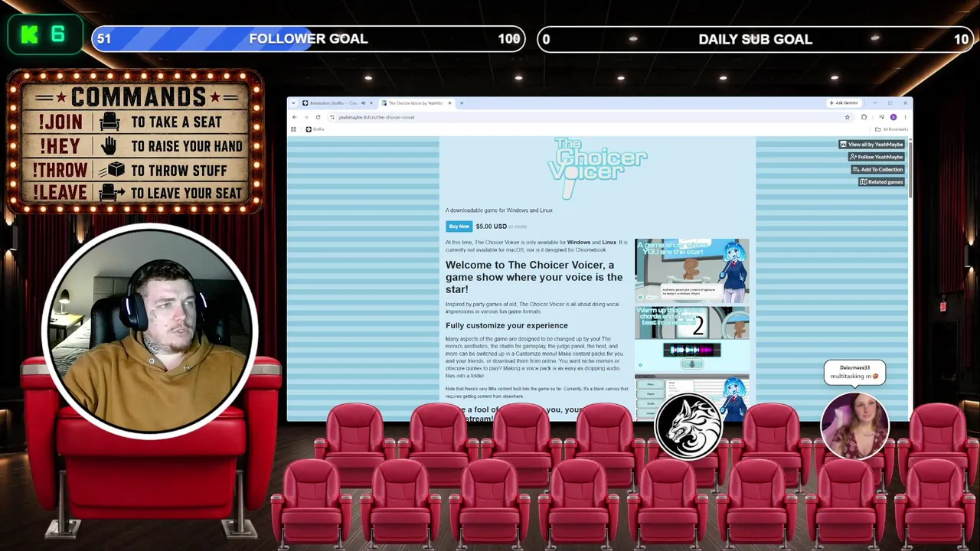The image size is (980, 551).
Task: Open the BotRix bookmark
Action: pyautogui.click(x=315, y=129)
